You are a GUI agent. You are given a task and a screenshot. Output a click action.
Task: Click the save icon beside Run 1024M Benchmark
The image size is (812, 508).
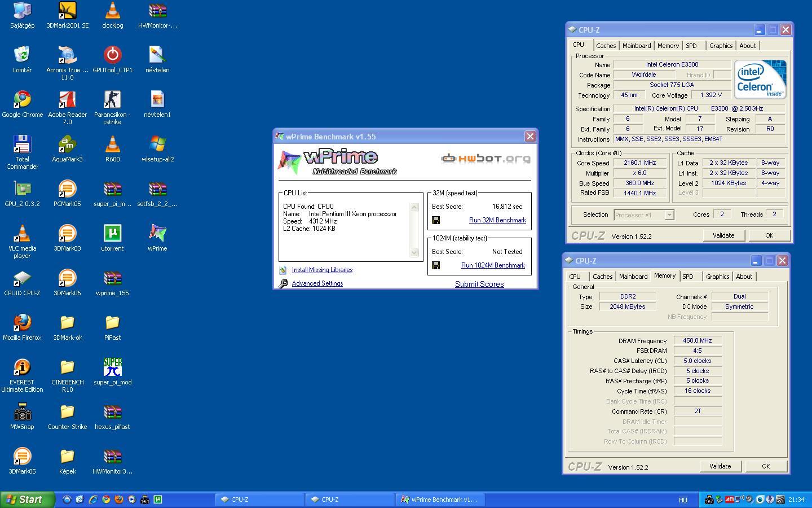click(436, 265)
